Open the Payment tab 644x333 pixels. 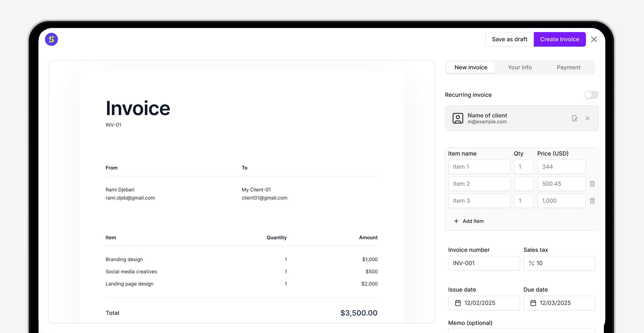pos(568,67)
